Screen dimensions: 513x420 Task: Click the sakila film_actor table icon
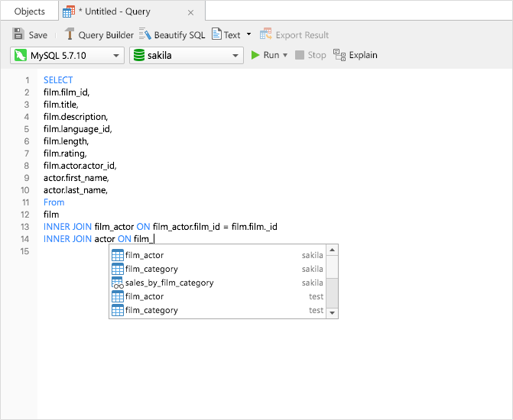click(x=118, y=255)
